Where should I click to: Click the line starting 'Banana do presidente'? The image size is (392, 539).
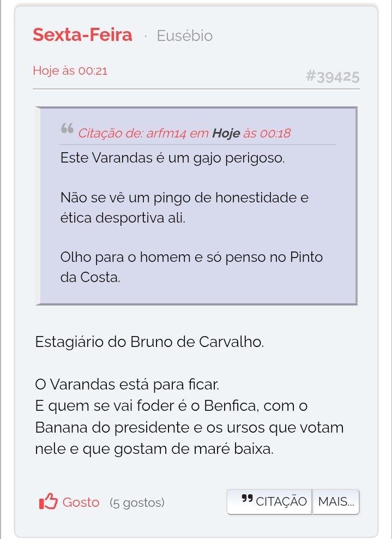pyautogui.click(x=189, y=427)
